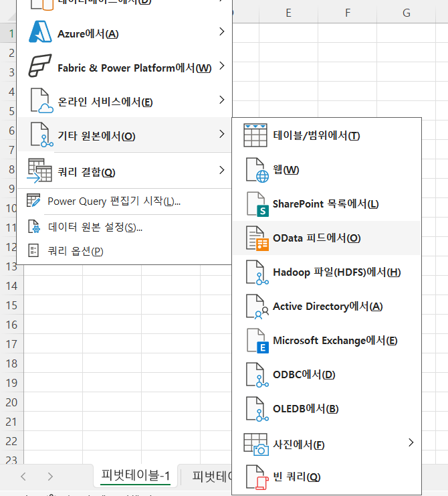This screenshot has height=496, width=448.
Task: Select ODBC에서(D) option
Action: [327, 375]
